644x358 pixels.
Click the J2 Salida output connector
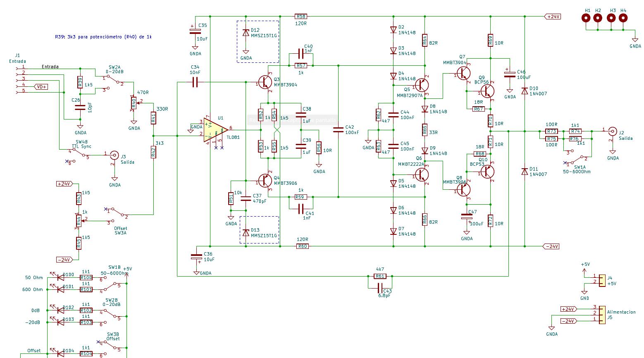[x=613, y=132]
